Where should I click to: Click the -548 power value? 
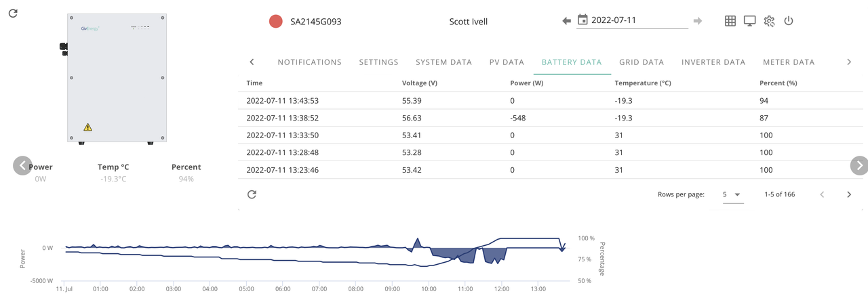tap(518, 118)
